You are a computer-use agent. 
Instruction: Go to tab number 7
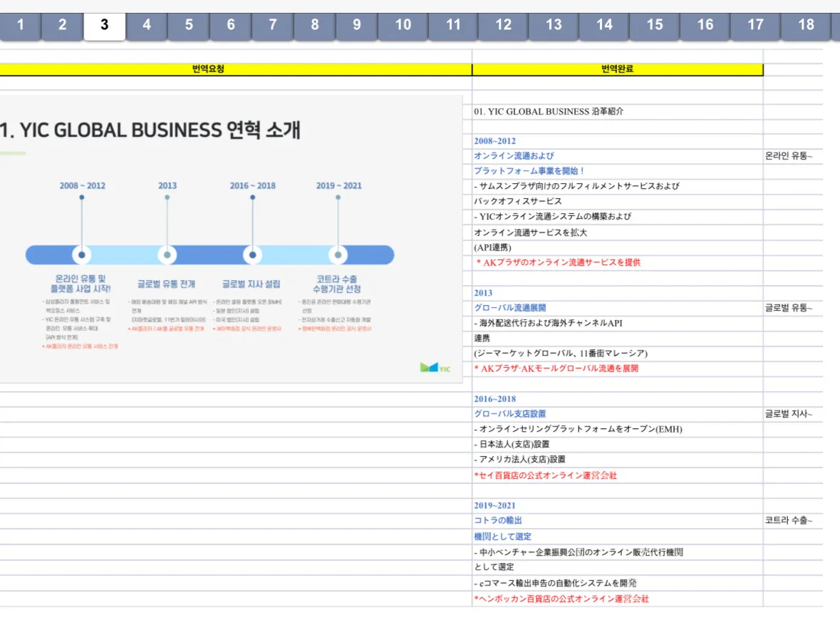273,26
